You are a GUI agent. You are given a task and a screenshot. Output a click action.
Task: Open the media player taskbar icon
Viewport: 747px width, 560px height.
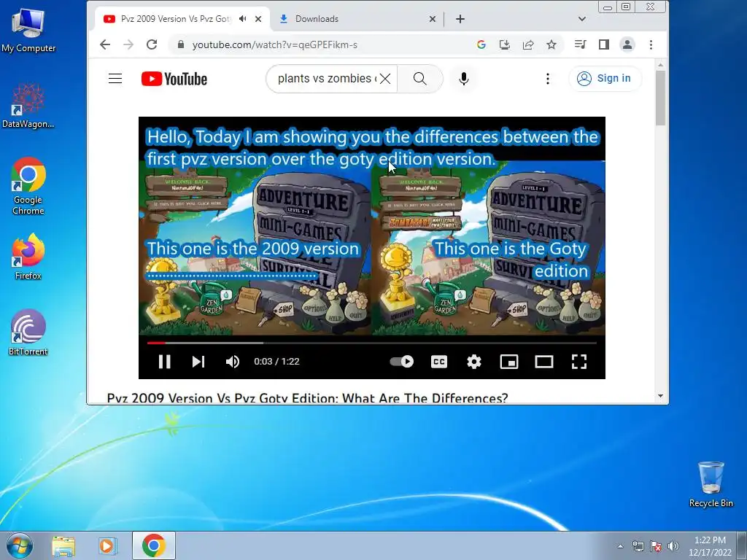pyautogui.click(x=108, y=545)
